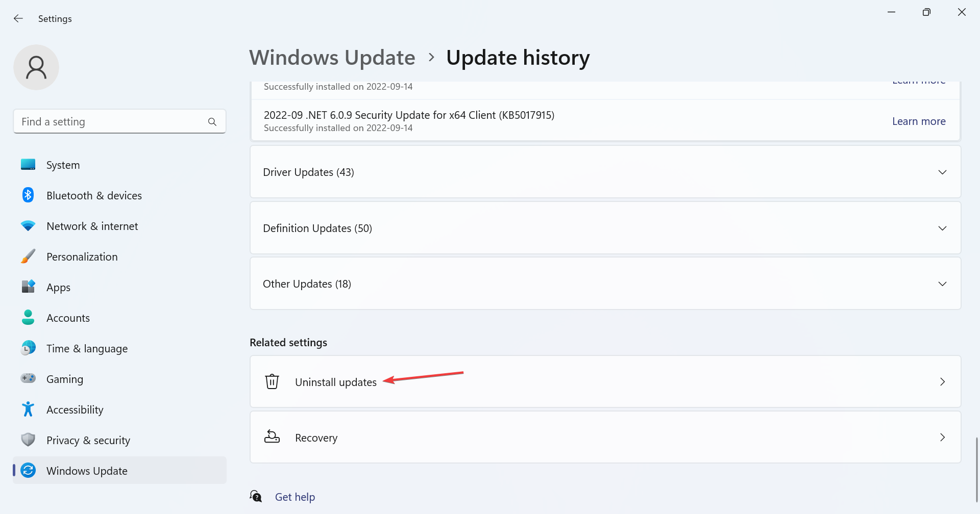The height and width of the screenshot is (514, 980).
Task: Click the Accessibility figure icon
Action: click(28, 409)
